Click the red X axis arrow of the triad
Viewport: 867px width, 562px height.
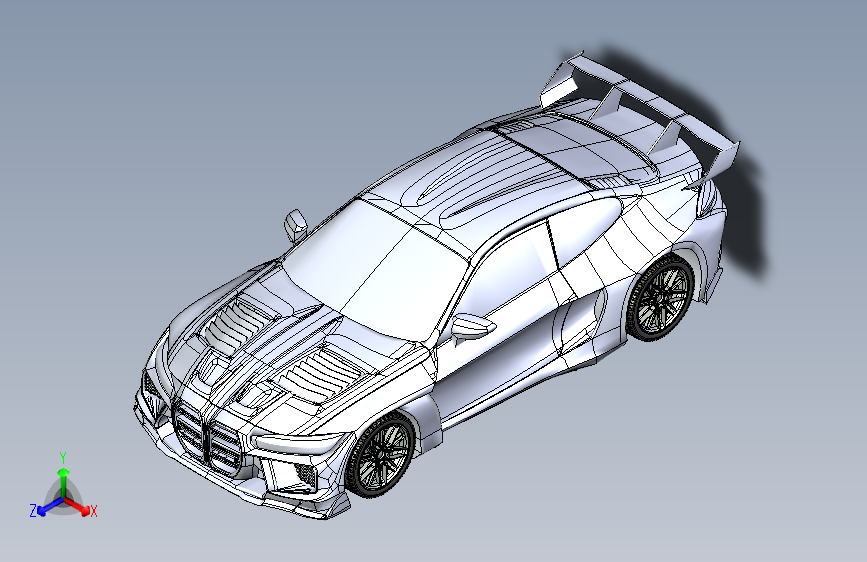pos(77,506)
